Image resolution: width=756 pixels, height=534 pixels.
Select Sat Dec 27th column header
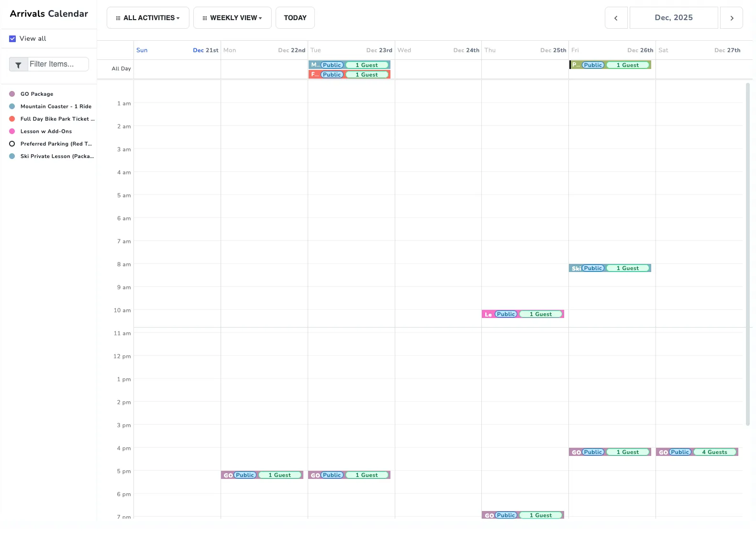click(700, 50)
